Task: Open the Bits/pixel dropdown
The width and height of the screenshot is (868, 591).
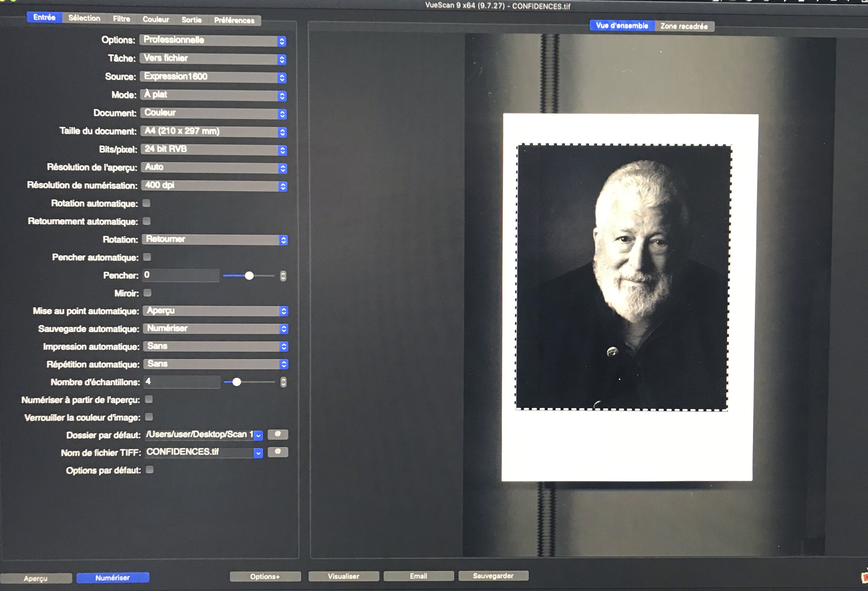Action: 214,149
